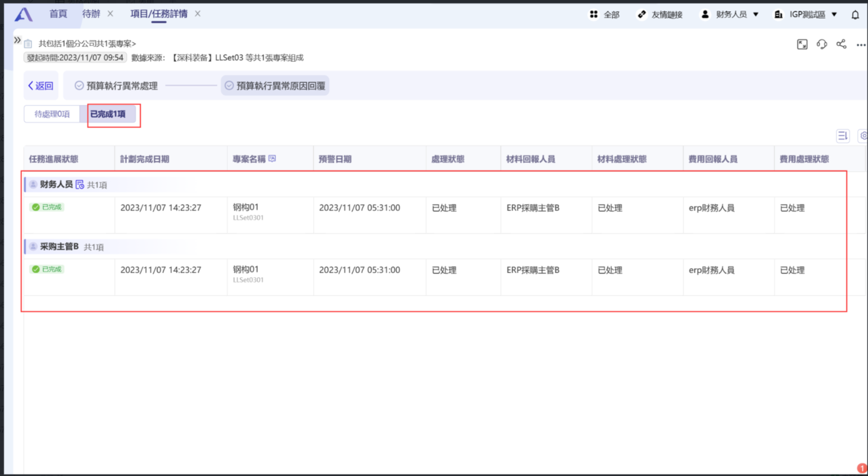Open 钢构01 project in 采购主管B group
The height and width of the screenshot is (476, 868).
pos(246,269)
